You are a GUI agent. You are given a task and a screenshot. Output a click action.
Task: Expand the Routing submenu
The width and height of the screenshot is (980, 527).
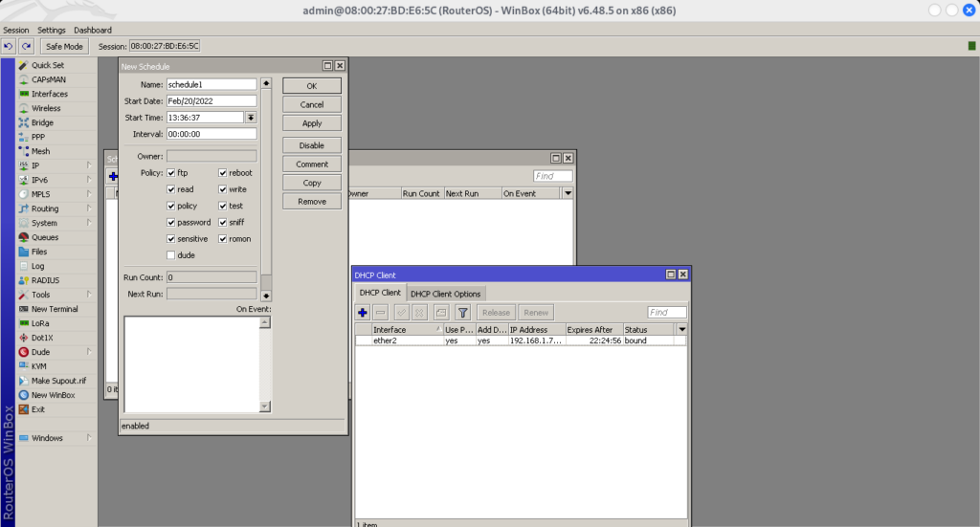click(89, 209)
